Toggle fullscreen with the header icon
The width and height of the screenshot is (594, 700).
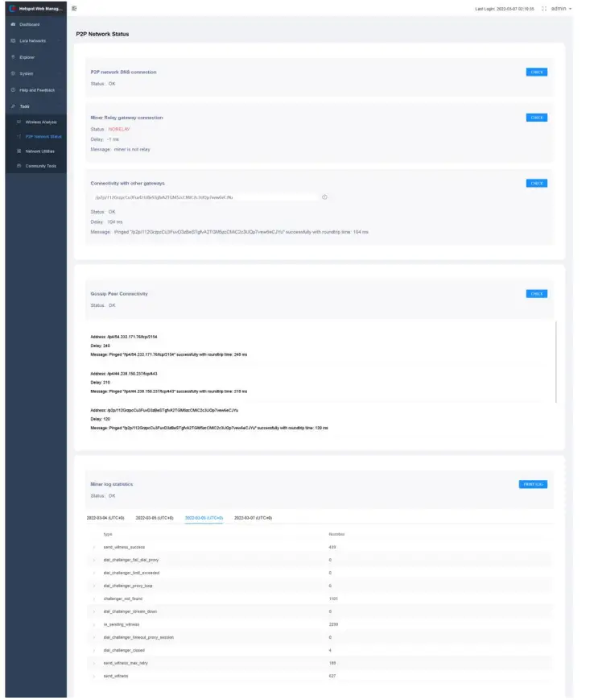[544, 9]
